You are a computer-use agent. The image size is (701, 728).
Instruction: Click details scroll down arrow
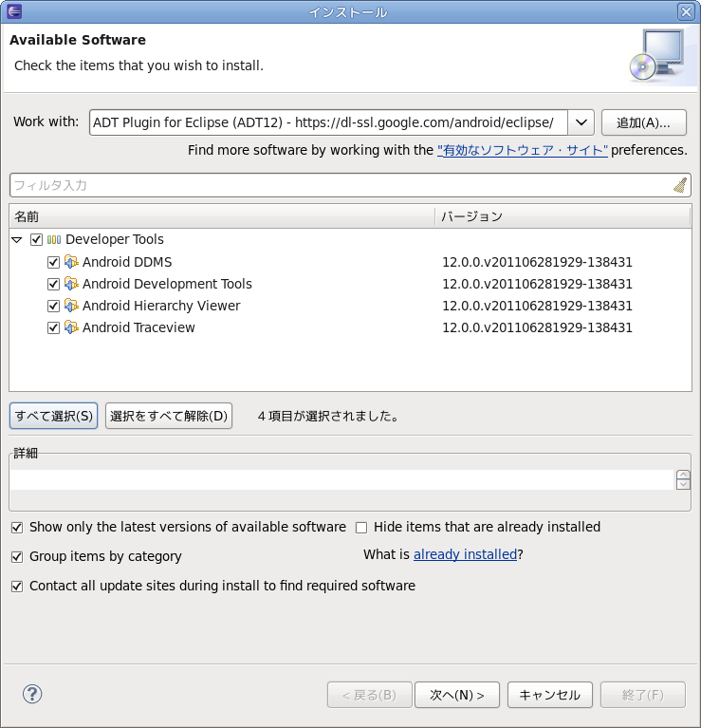[x=683, y=485]
